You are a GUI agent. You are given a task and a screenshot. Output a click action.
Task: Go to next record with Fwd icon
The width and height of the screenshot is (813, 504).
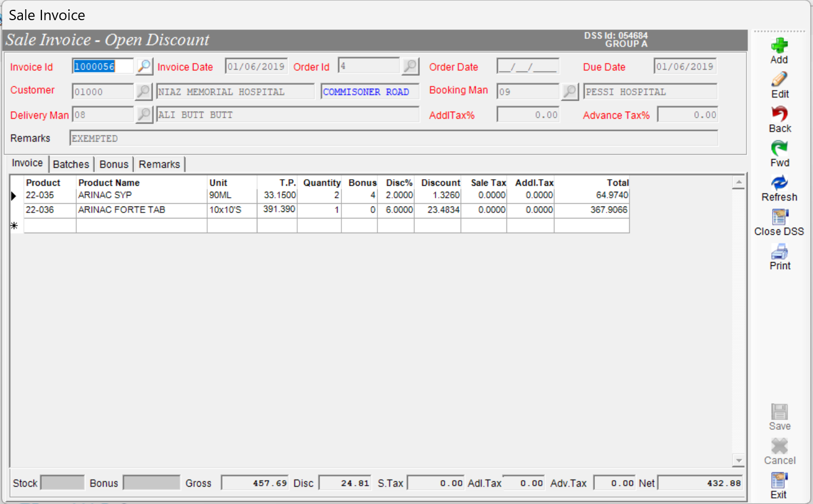coord(779,148)
